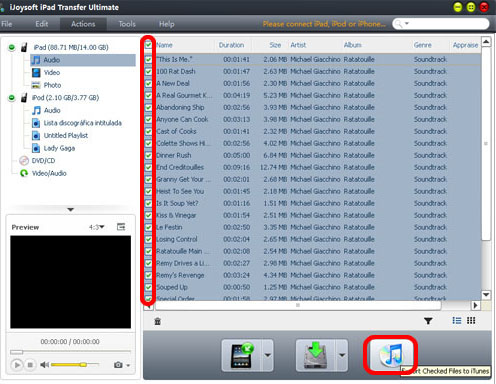Toggle the select-all checkbox in header
This screenshot has height=384, width=496.
pyautogui.click(x=149, y=45)
